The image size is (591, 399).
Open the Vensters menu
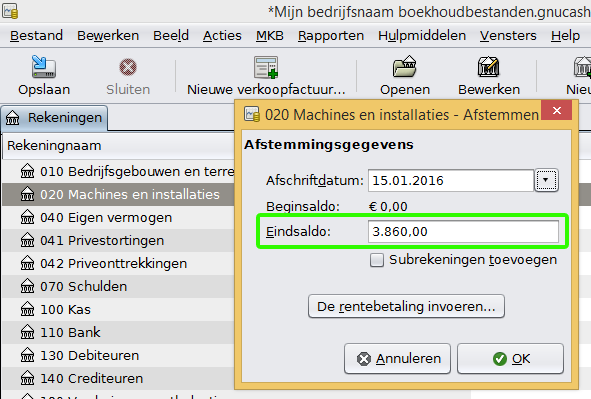click(508, 35)
